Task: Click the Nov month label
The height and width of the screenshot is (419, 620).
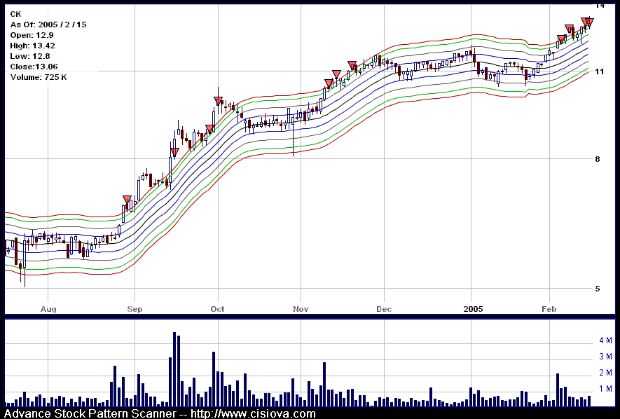Action: [x=301, y=309]
